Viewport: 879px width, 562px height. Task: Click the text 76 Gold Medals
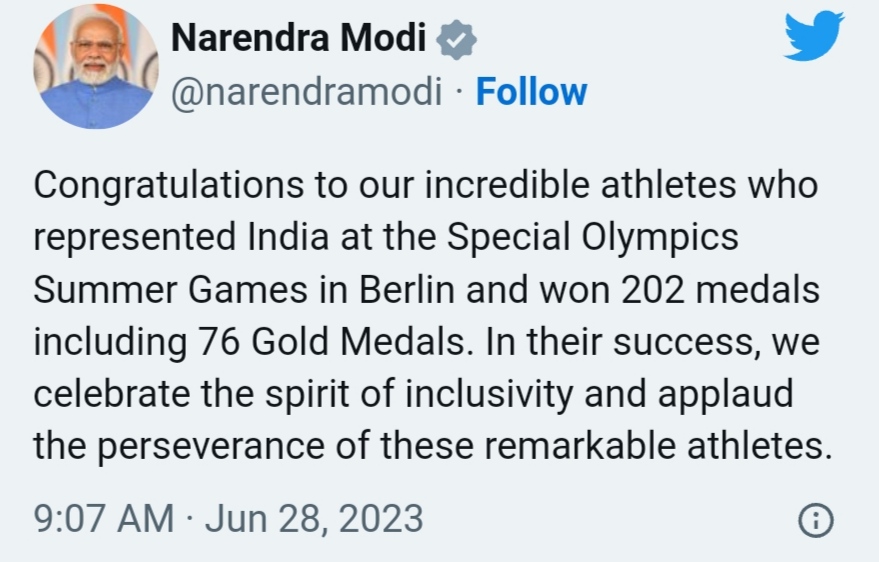click(x=332, y=342)
